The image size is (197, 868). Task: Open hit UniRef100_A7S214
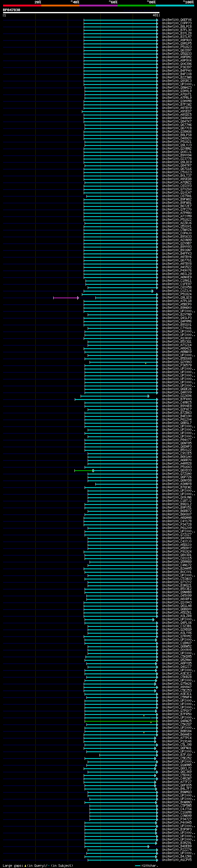coord(176,345)
